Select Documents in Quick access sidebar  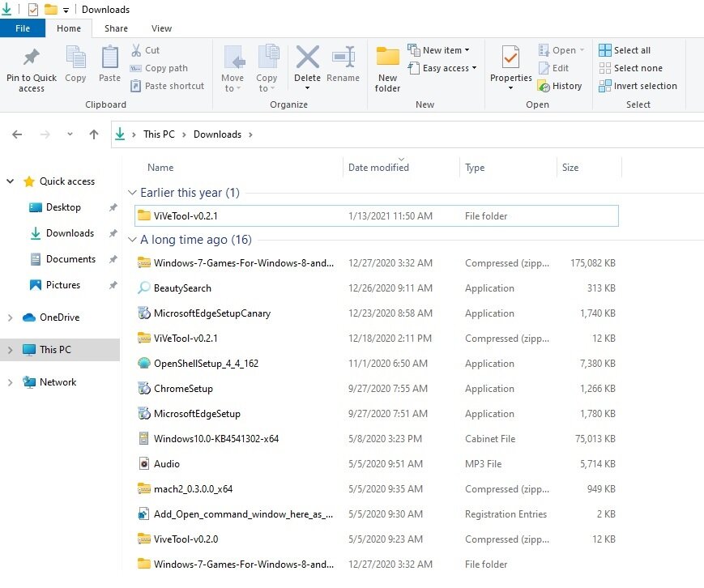coord(70,259)
